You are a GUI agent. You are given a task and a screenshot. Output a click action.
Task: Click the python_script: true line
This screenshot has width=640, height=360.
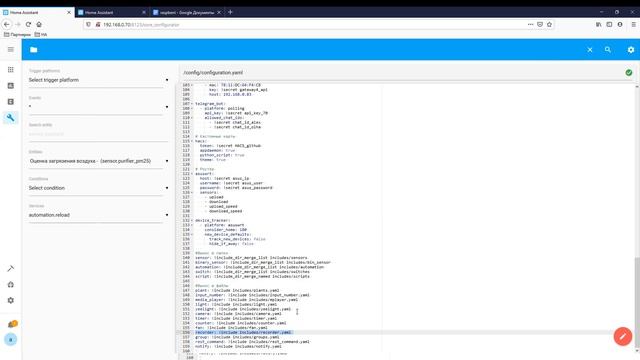coord(222,155)
